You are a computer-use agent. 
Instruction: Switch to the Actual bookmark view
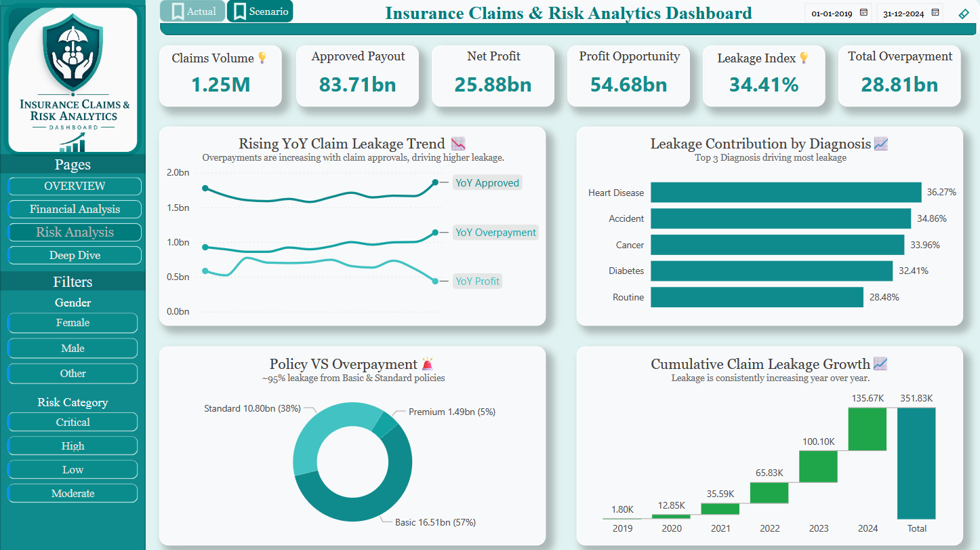(x=192, y=11)
